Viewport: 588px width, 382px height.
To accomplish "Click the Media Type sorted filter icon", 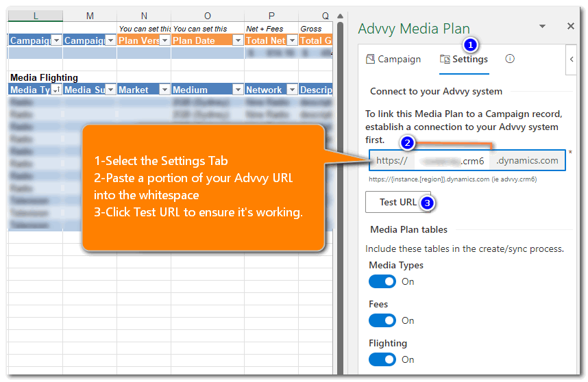I will 56,90.
